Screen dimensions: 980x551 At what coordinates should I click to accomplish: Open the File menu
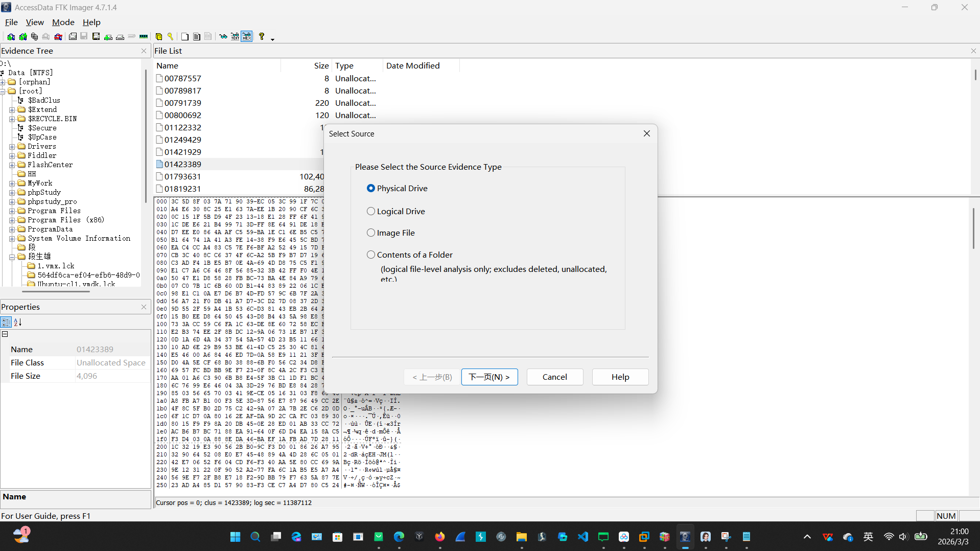point(11,22)
